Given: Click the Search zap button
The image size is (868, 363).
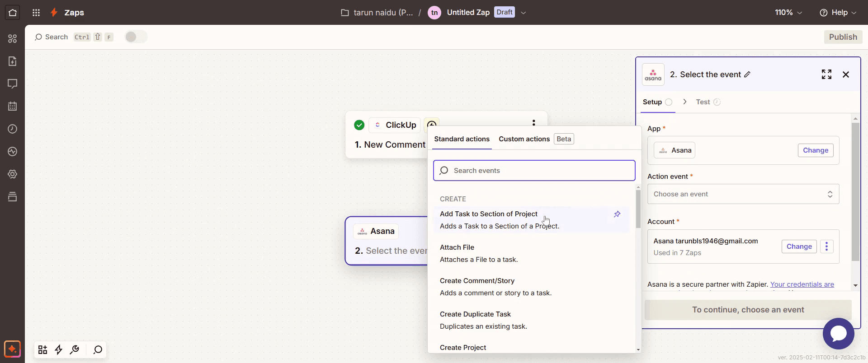Looking at the screenshot, I should pyautogui.click(x=52, y=37).
